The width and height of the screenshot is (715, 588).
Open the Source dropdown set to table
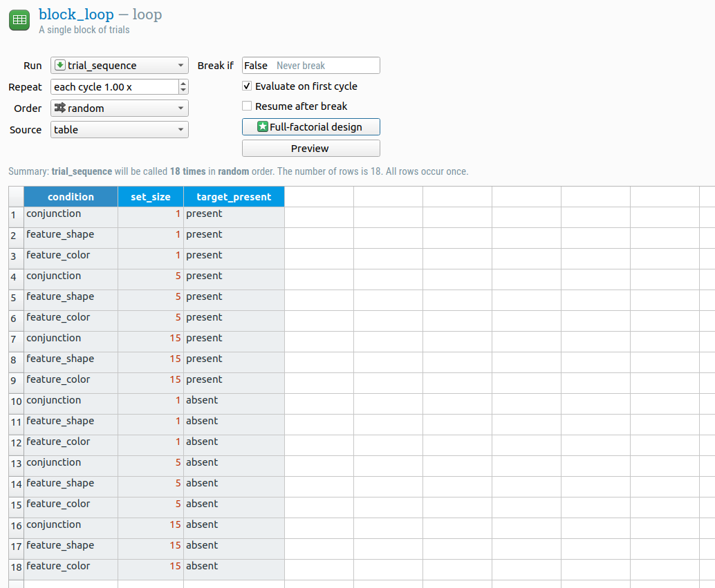point(119,129)
